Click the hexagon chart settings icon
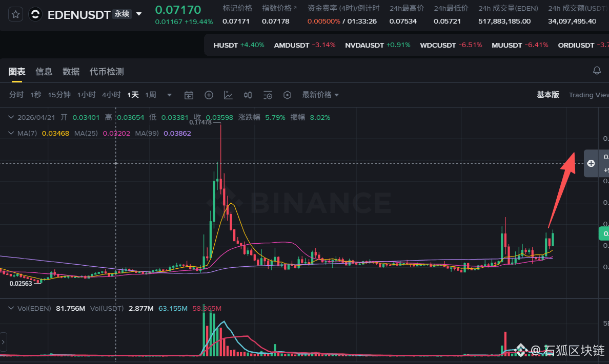Image resolution: width=609 pixels, height=364 pixels. coord(288,95)
